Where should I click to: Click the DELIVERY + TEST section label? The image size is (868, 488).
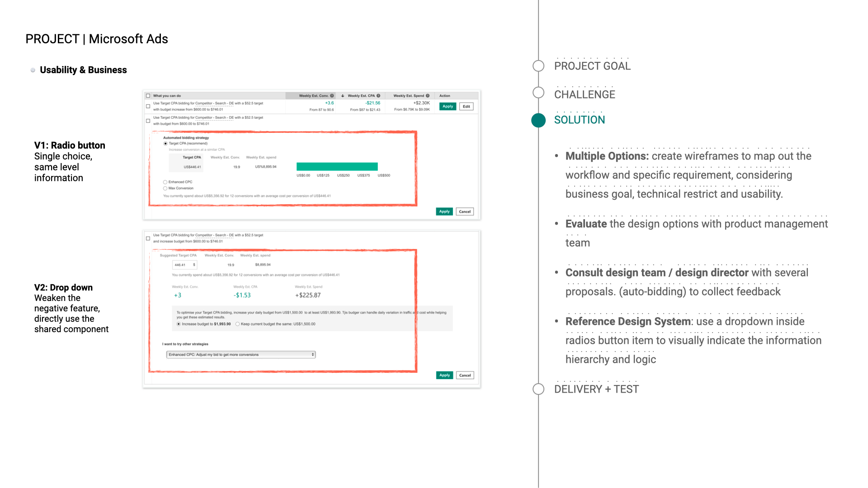pyautogui.click(x=596, y=389)
